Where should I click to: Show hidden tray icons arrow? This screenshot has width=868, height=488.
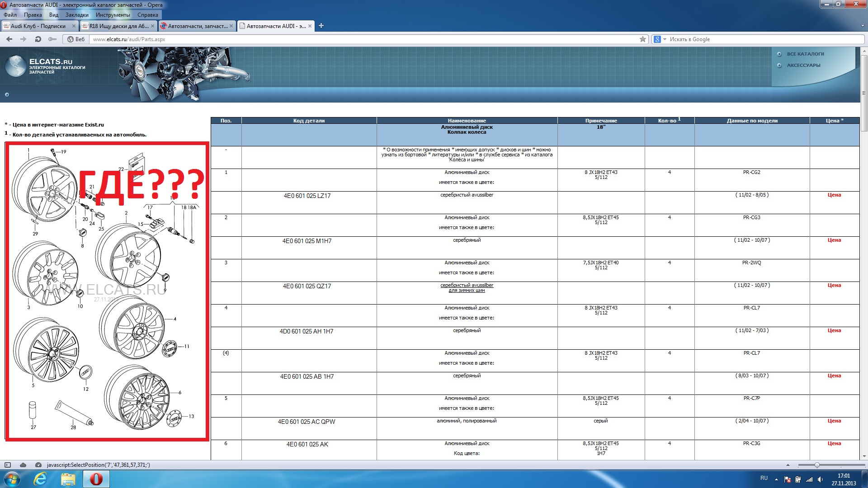point(776,479)
